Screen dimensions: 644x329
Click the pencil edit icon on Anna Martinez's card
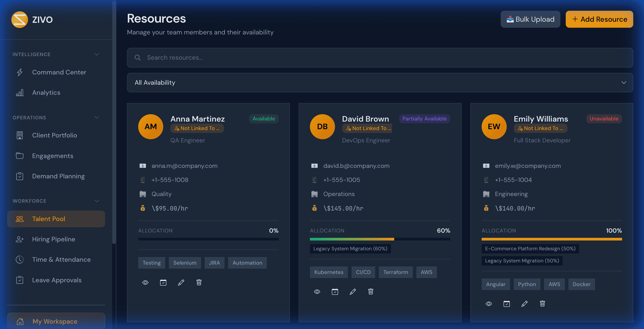181,283
